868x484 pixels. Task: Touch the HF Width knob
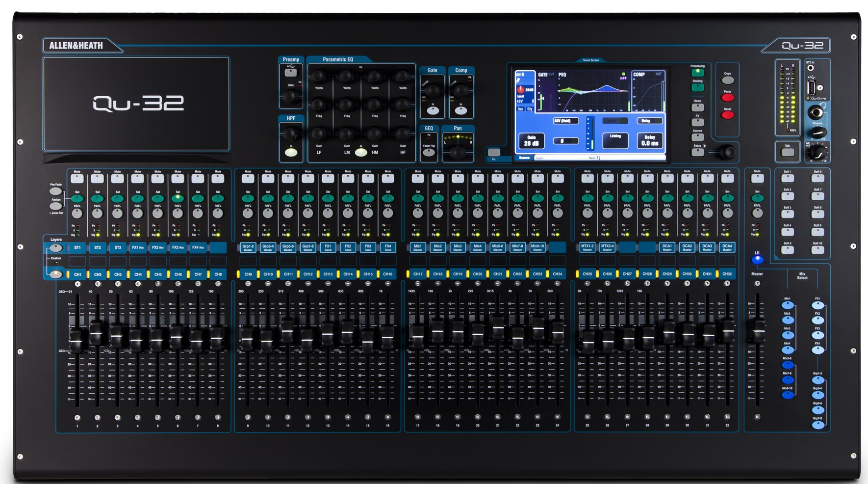(403, 76)
